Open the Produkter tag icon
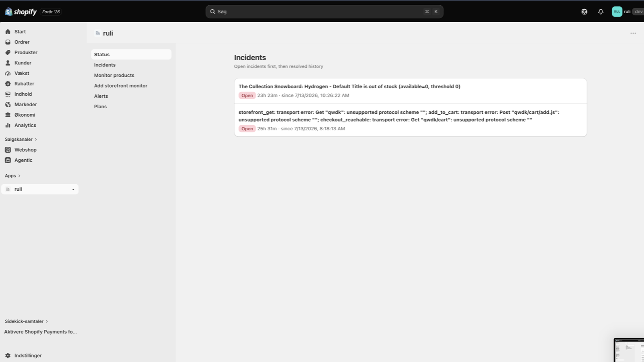644x362 pixels. coord(8,53)
